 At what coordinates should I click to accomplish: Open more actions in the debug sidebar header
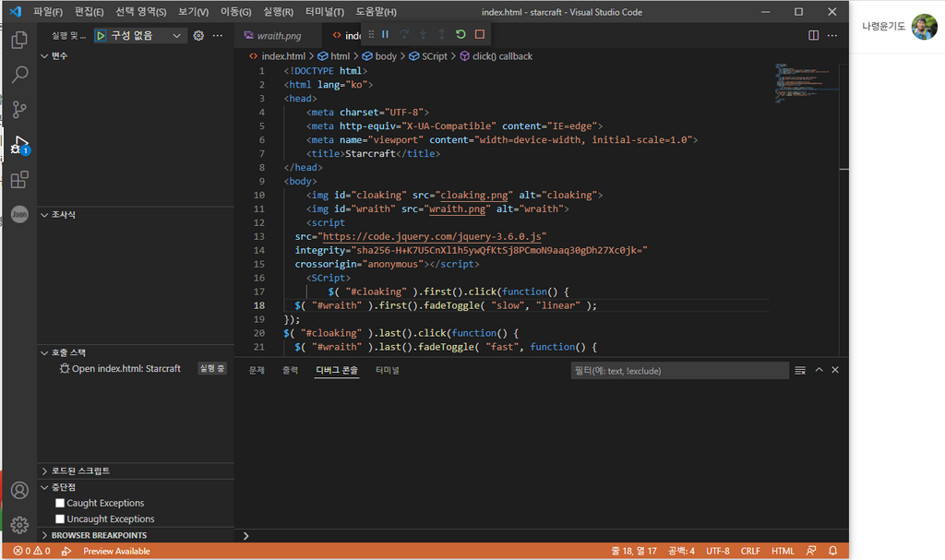click(x=218, y=36)
